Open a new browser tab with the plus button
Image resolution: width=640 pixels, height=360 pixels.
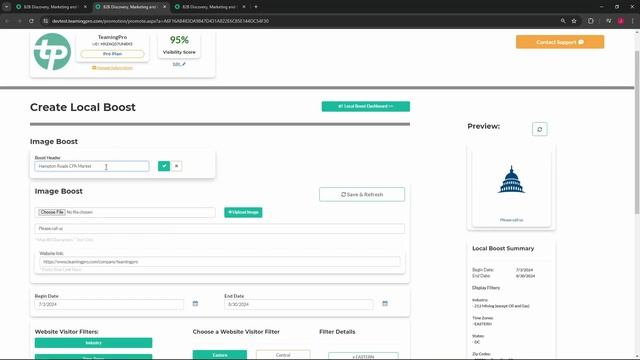point(256,7)
